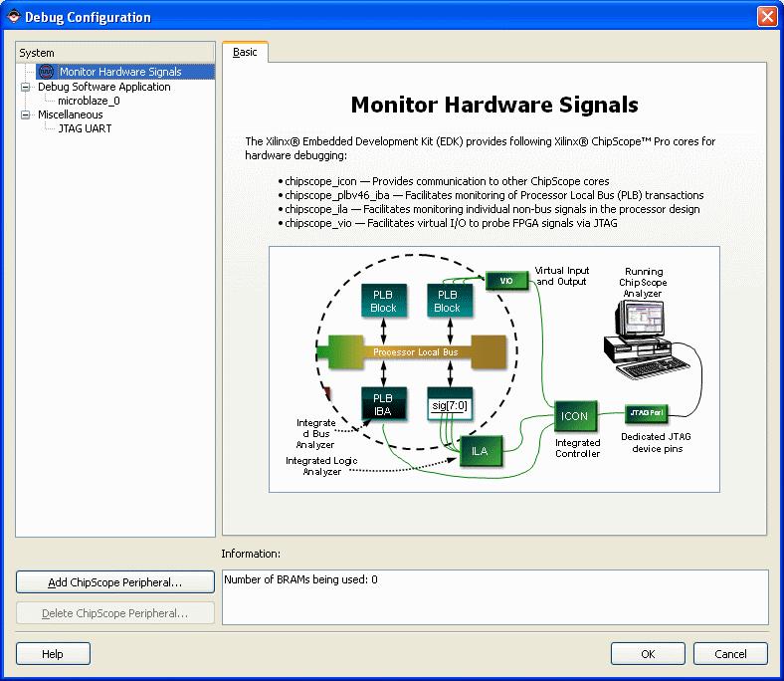Click Add ChipScope Peripheral button

click(x=115, y=582)
